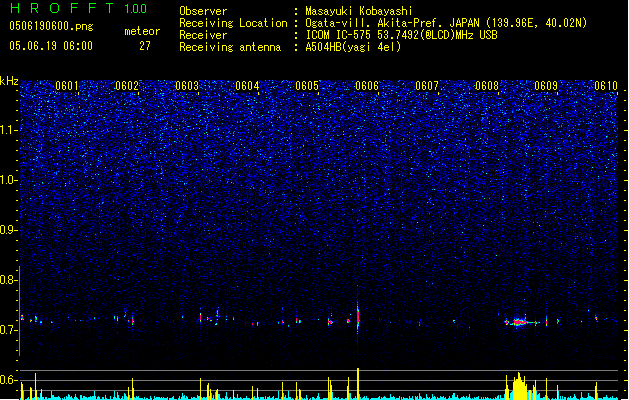Image resolution: width=629 pixels, height=400 pixels.
Task: Click observer name Masayuki Kobayashi
Action: [359, 11]
